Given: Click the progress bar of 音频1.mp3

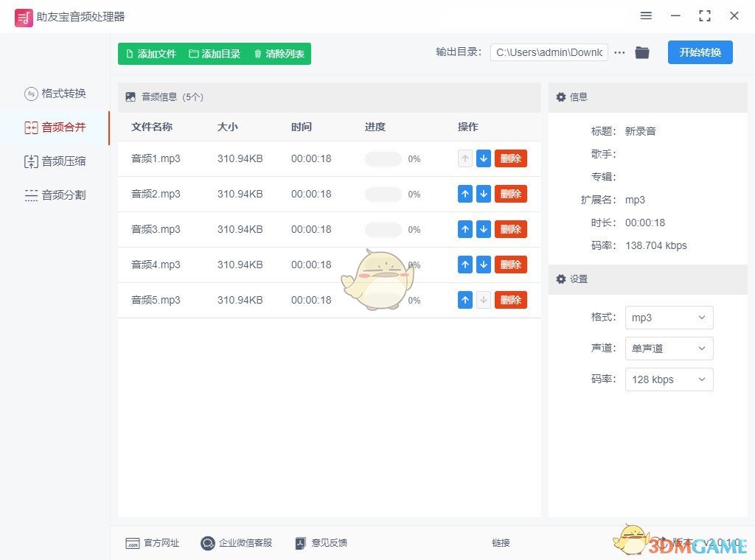Looking at the screenshot, I should point(383,158).
